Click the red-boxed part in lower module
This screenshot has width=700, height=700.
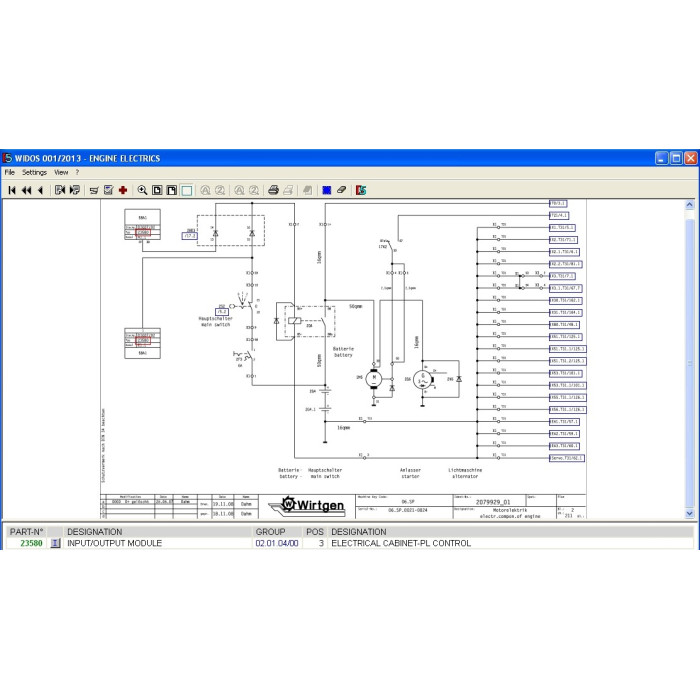coord(143,340)
